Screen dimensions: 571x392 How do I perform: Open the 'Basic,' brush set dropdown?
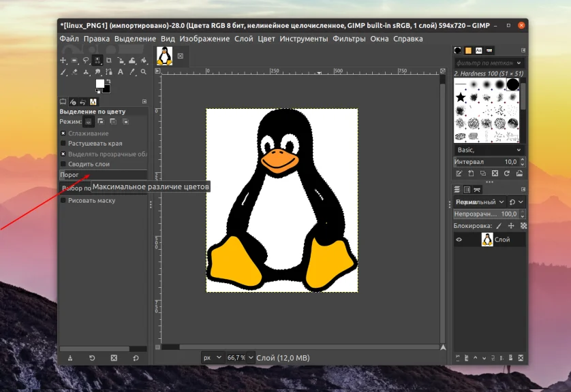(x=489, y=150)
